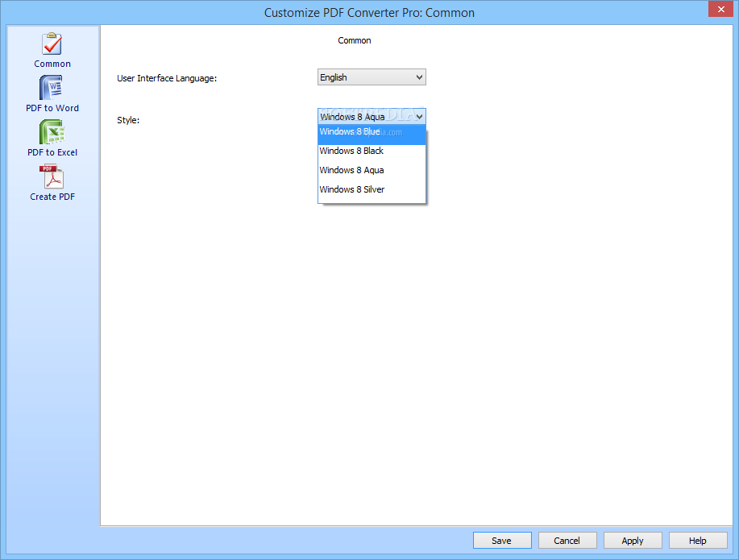
Task: Open Help for this dialog
Action: click(x=698, y=541)
